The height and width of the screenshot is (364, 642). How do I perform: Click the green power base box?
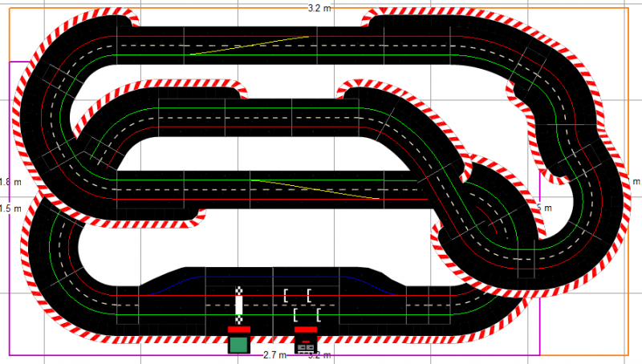(238, 344)
